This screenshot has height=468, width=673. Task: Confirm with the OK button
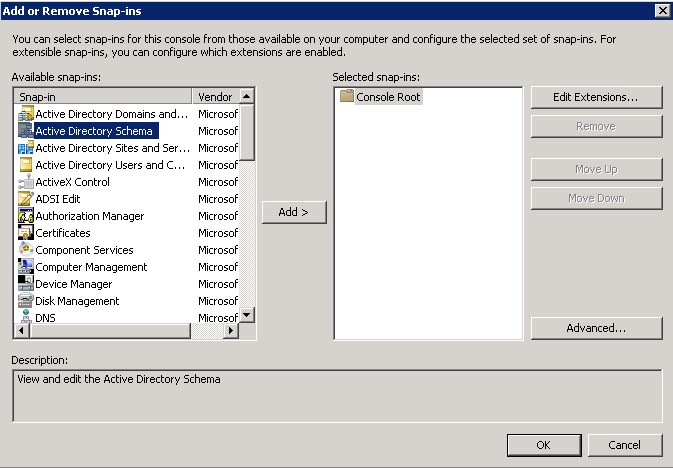coord(544,445)
